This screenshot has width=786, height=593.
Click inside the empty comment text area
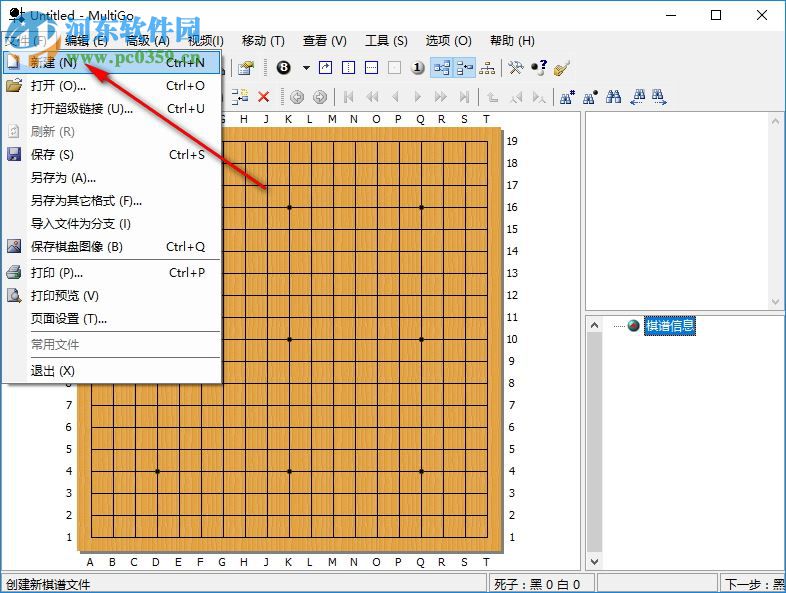coord(678,212)
